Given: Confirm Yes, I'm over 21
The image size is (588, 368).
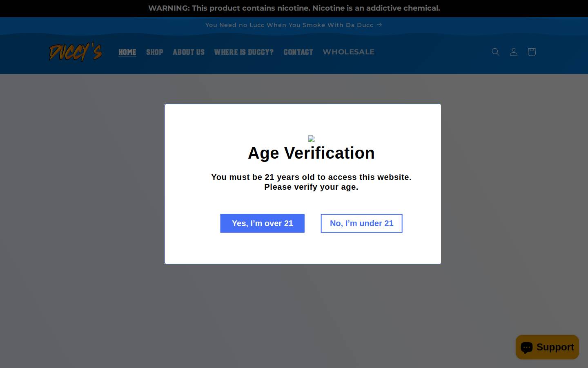Looking at the screenshot, I should point(262,223).
